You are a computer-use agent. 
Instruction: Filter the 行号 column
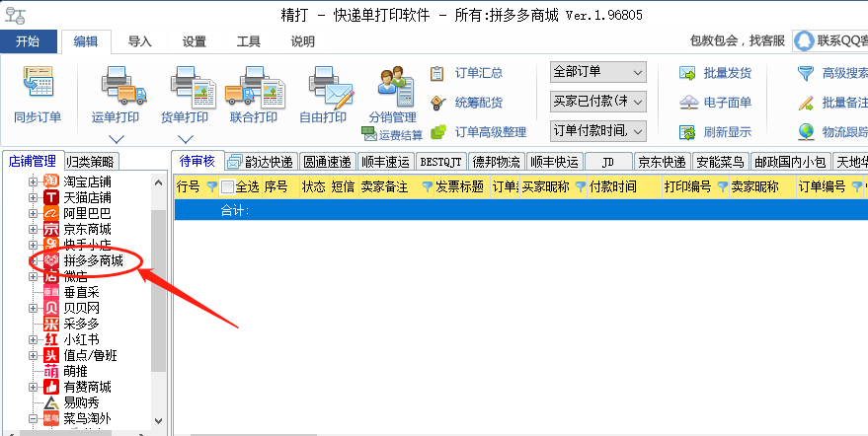pos(211,187)
